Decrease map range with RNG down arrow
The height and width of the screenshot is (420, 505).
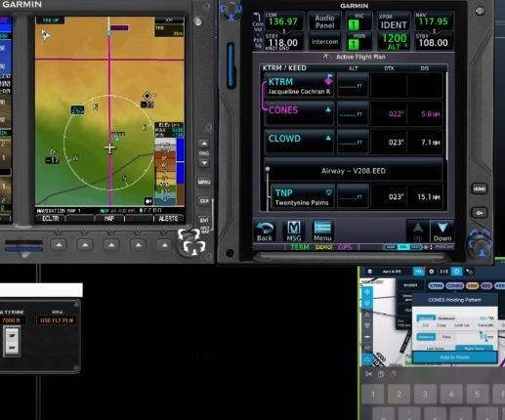[x=204, y=163]
